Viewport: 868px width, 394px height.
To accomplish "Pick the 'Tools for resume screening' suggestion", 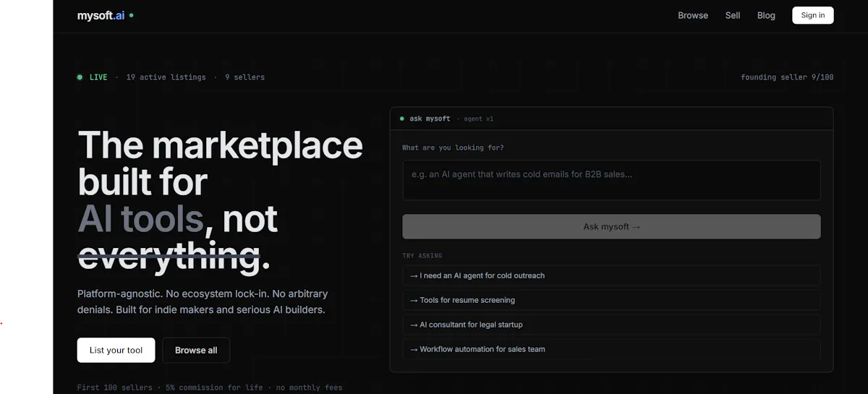I will pos(611,300).
